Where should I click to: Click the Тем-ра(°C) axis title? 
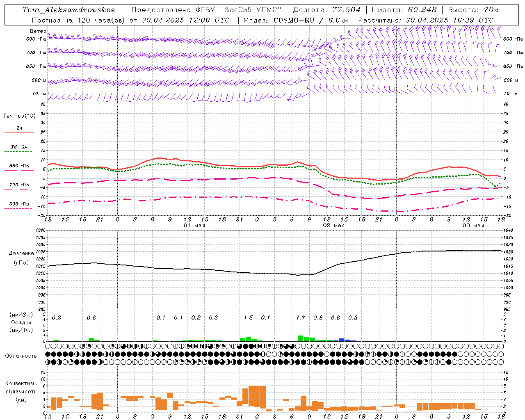(19, 116)
